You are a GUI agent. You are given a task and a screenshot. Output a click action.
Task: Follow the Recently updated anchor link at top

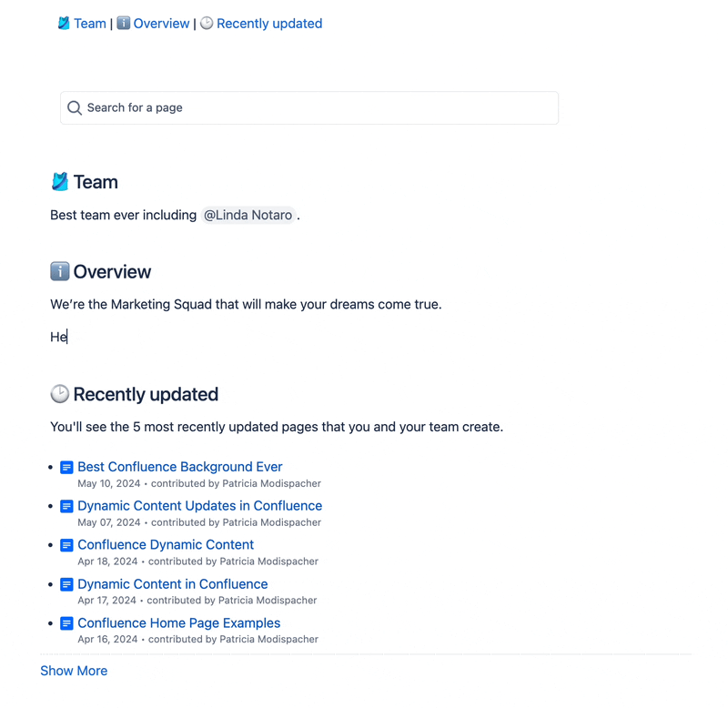point(269,23)
